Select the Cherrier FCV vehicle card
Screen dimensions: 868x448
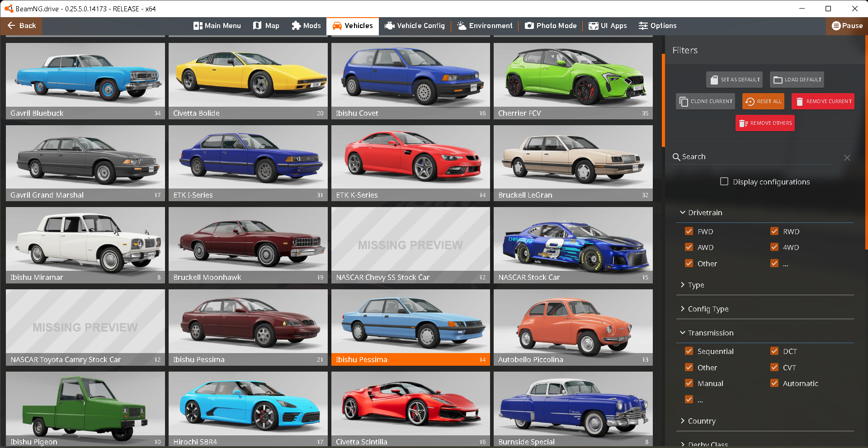573,81
